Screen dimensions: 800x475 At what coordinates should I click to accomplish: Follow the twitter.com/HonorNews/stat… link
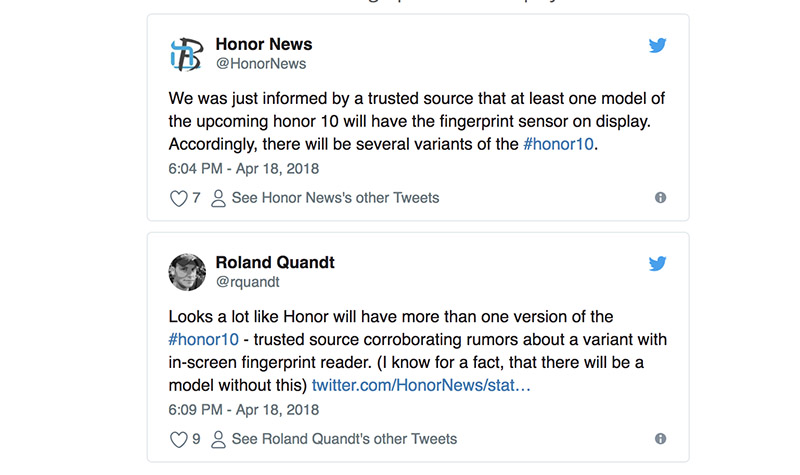pyautogui.click(x=421, y=385)
